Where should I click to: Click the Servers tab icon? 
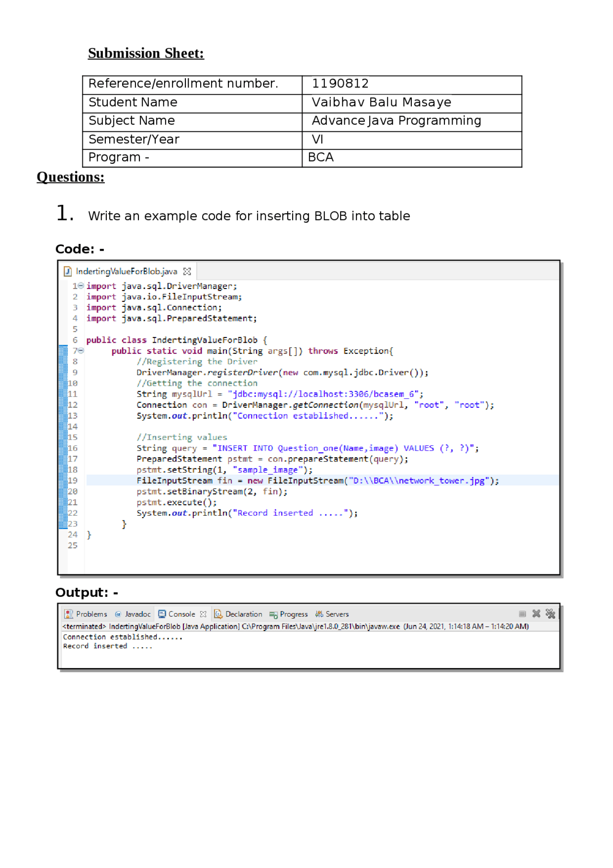tap(319, 615)
